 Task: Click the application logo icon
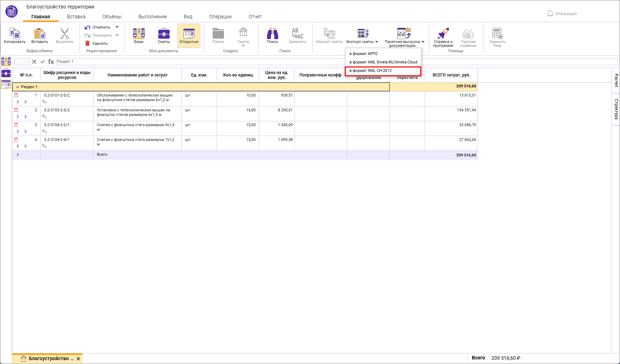click(12, 12)
